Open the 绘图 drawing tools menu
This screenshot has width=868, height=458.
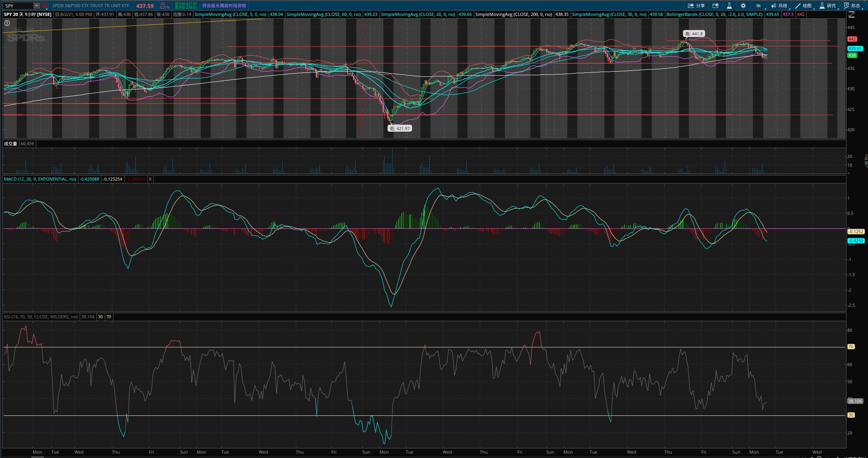coord(803,6)
